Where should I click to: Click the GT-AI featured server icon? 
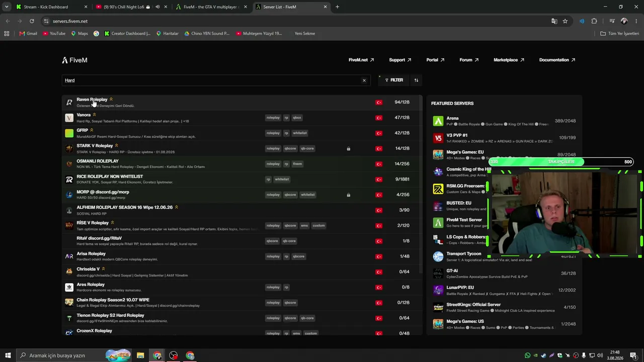(438, 274)
